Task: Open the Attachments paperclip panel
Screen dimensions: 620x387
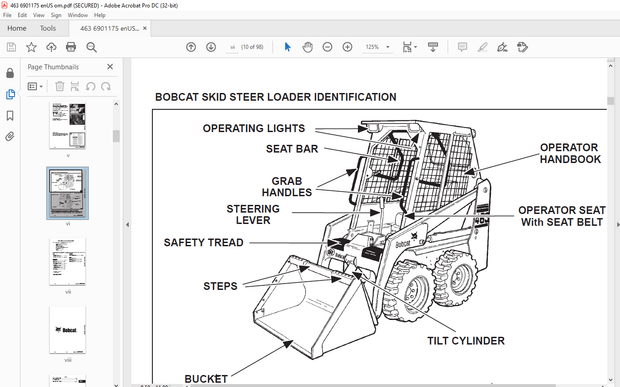Action: pos(10,137)
